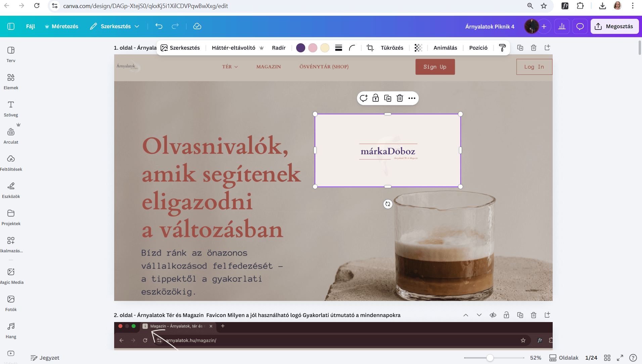
Task: Toggle the Oldalak pages view
Action: (x=564, y=358)
